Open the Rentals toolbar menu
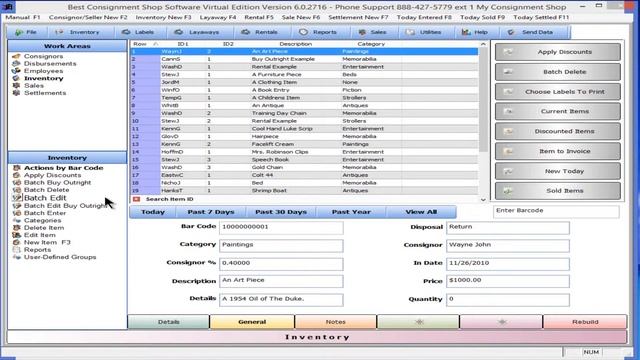The image size is (640, 360). (x=259, y=32)
